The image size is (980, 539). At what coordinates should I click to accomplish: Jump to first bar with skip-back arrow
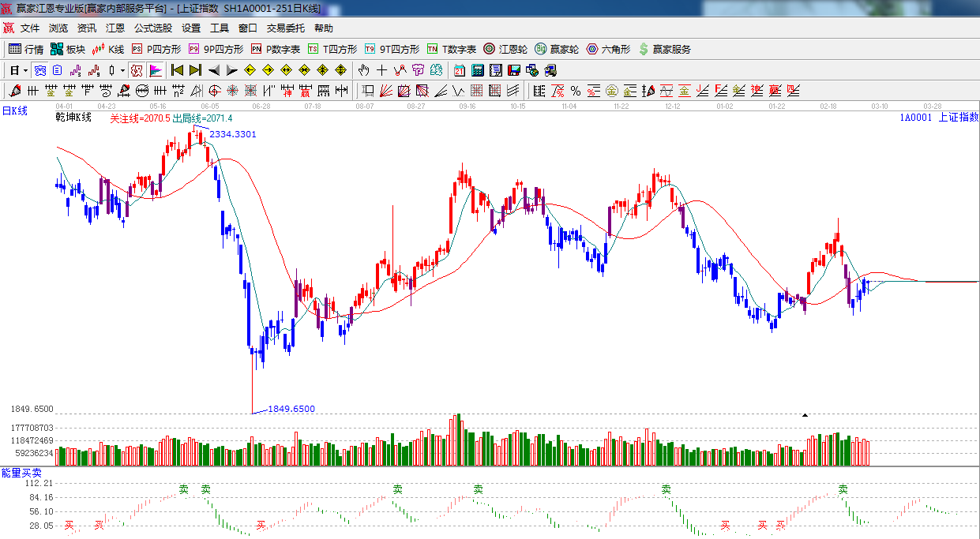pyautogui.click(x=177, y=70)
